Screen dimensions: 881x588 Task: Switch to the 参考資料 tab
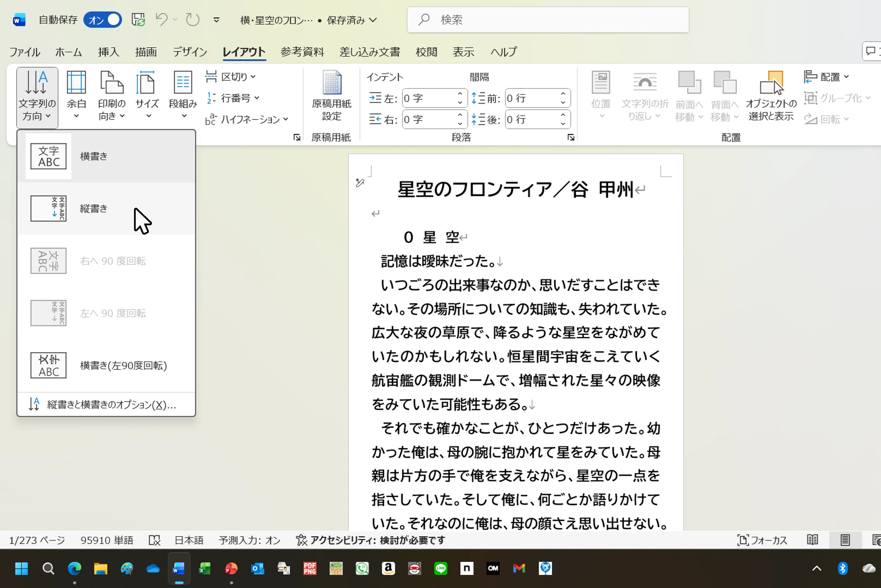click(x=302, y=52)
